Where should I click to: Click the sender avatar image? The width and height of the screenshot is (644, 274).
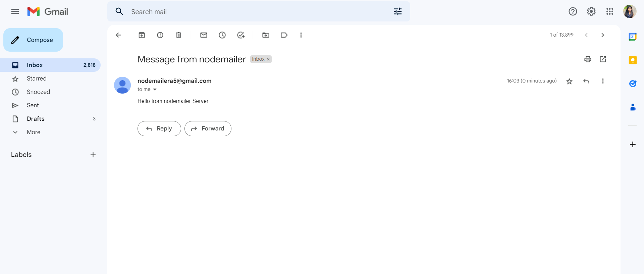(122, 85)
